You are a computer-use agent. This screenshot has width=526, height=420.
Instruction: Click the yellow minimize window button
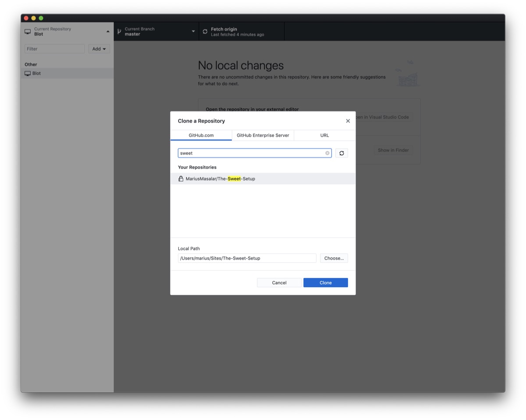click(33, 18)
